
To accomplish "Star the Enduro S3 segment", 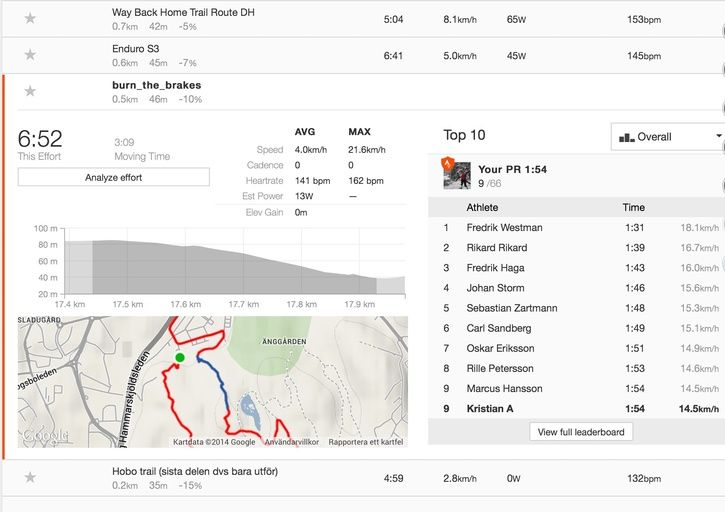I will point(30,56).
